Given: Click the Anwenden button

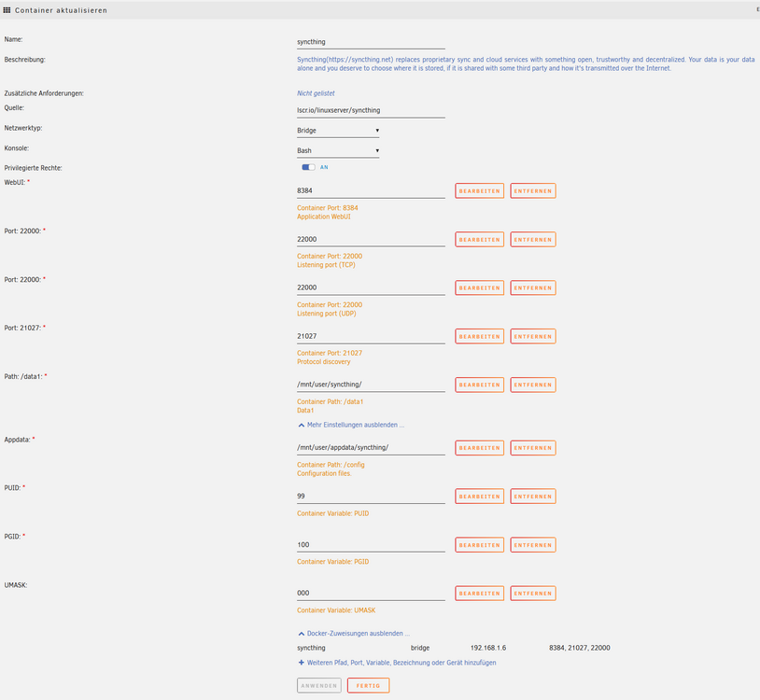Looking at the screenshot, I should 319,685.
